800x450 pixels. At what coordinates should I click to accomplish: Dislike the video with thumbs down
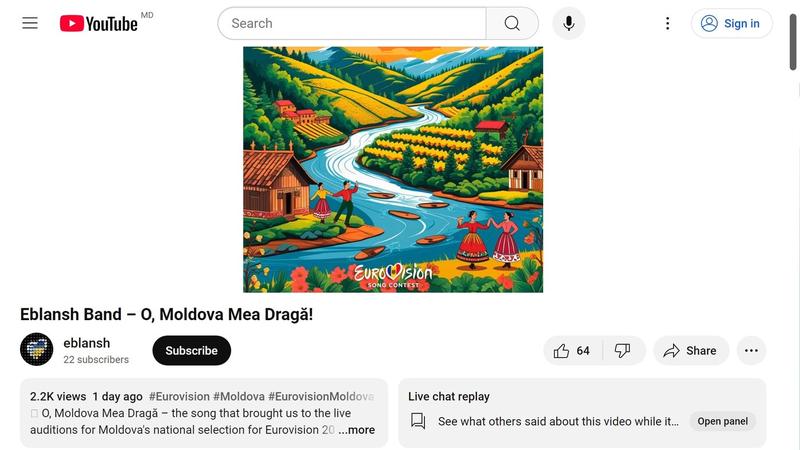(x=622, y=351)
